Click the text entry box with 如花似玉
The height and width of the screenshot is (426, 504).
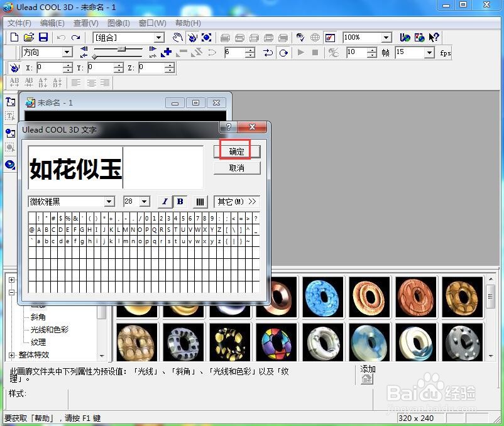coord(116,167)
